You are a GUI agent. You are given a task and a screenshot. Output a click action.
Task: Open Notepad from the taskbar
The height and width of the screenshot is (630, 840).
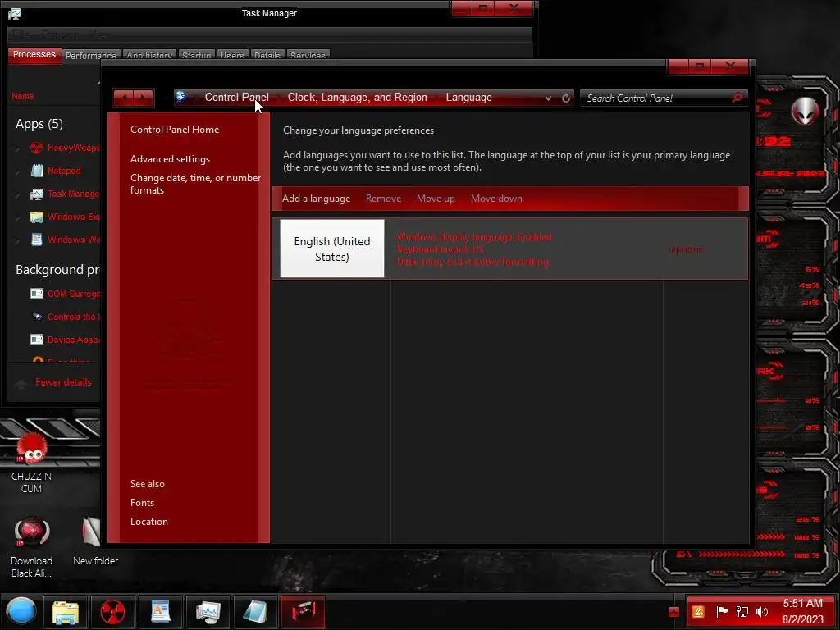[x=255, y=612]
